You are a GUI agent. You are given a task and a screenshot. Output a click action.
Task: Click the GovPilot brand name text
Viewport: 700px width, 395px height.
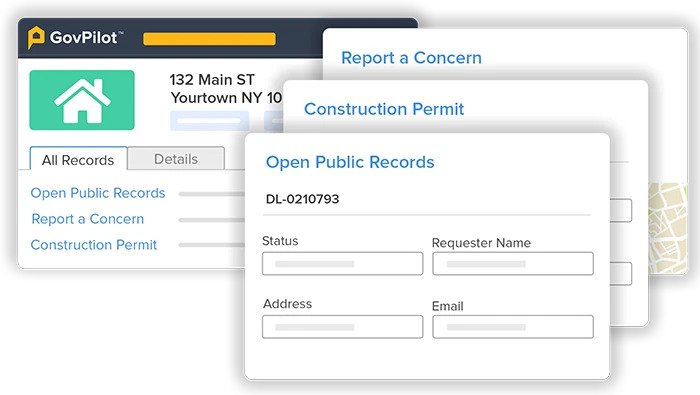tap(84, 37)
